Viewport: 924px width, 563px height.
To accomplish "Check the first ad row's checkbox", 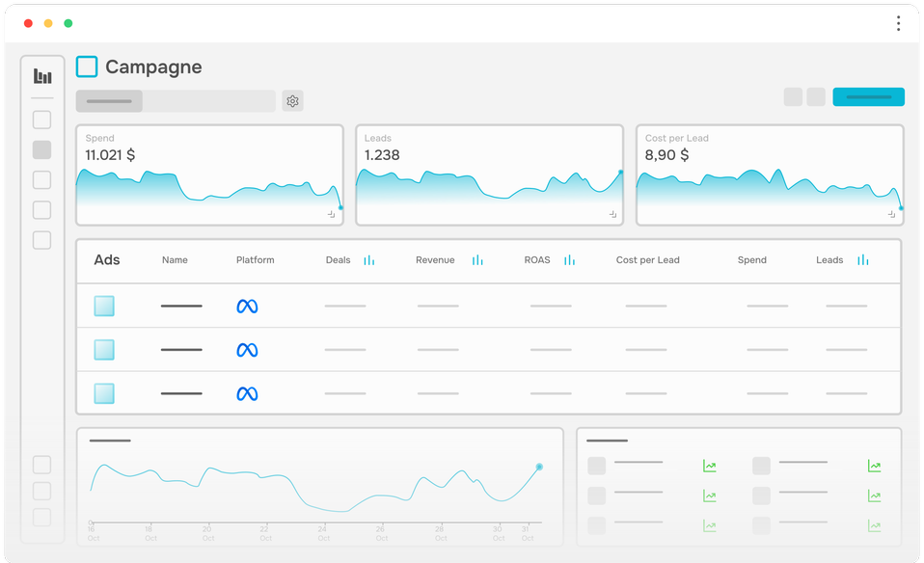I will pos(103,306).
